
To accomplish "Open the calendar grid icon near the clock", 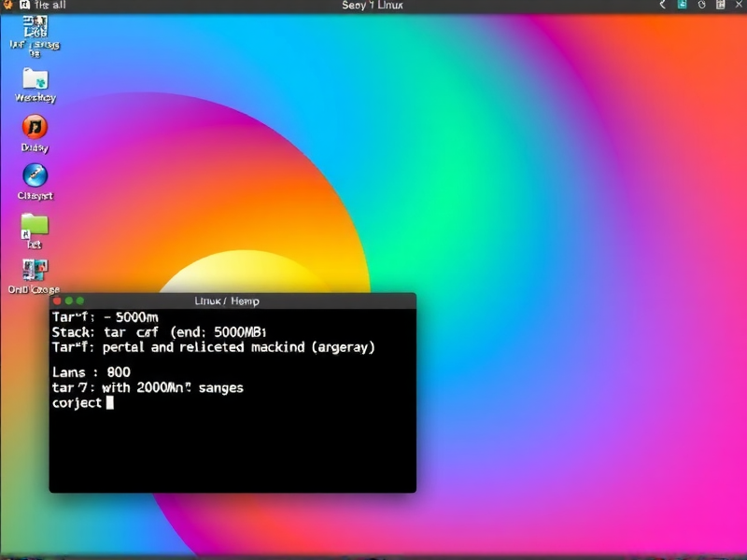I will click(719, 6).
